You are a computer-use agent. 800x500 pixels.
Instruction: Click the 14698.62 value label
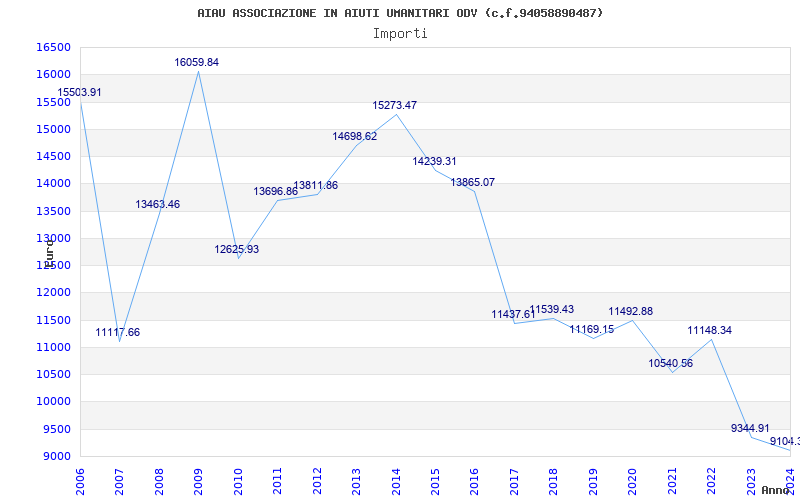[x=355, y=136]
